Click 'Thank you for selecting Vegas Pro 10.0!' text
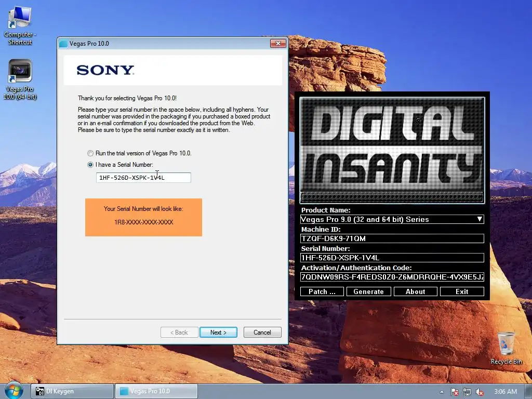The height and width of the screenshot is (399, 532). click(127, 98)
